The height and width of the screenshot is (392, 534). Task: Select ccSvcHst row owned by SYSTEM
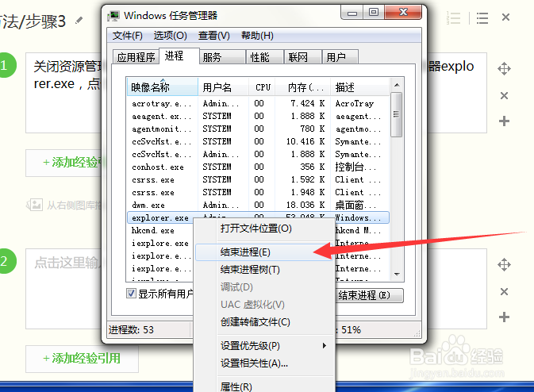(258, 141)
